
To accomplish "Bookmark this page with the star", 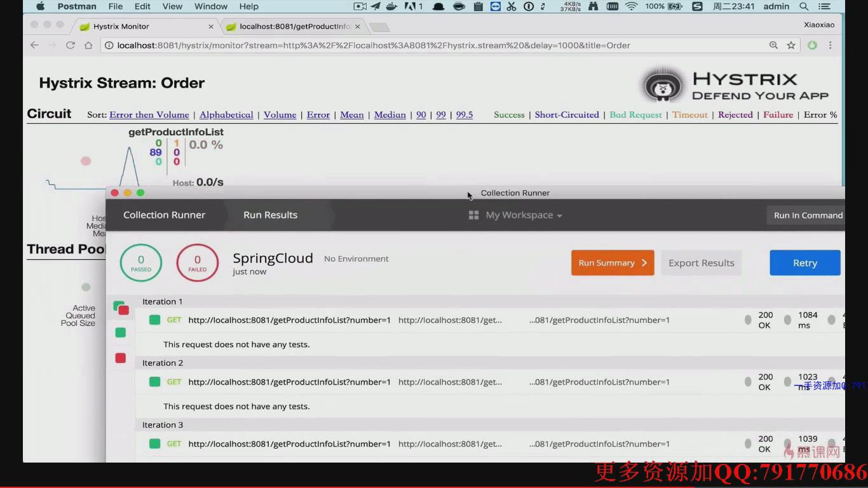I will point(791,45).
